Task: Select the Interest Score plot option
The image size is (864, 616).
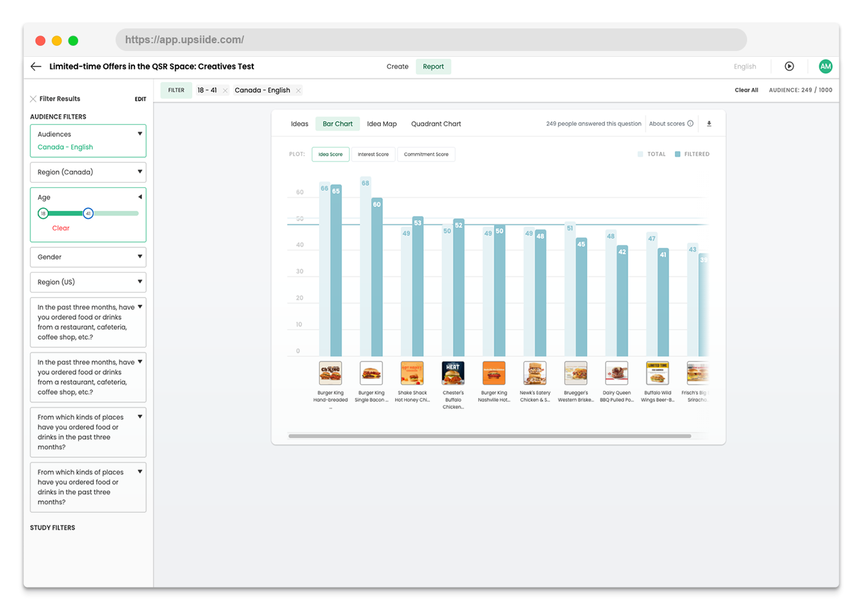Action: pyautogui.click(x=373, y=154)
